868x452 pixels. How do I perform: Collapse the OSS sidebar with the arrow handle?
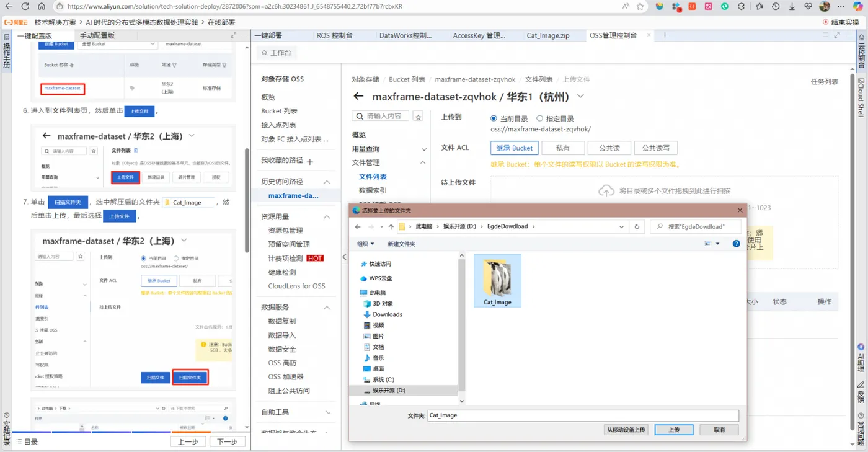pos(344,257)
